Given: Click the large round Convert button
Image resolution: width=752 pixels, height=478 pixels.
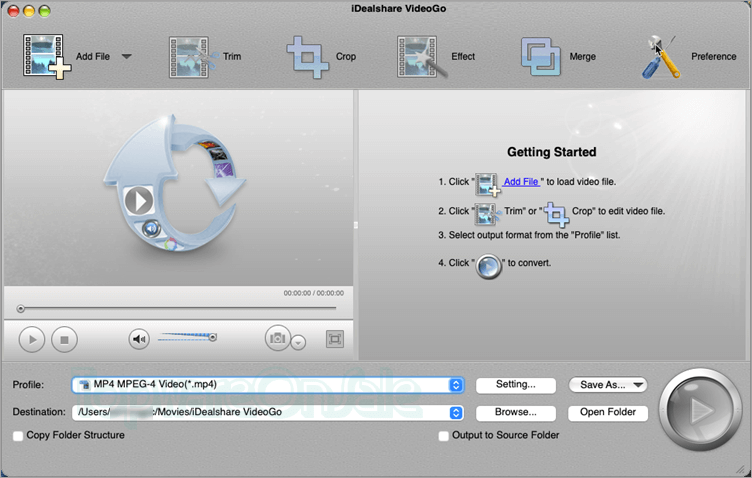Looking at the screenshot, I should (x=700, y=409).
